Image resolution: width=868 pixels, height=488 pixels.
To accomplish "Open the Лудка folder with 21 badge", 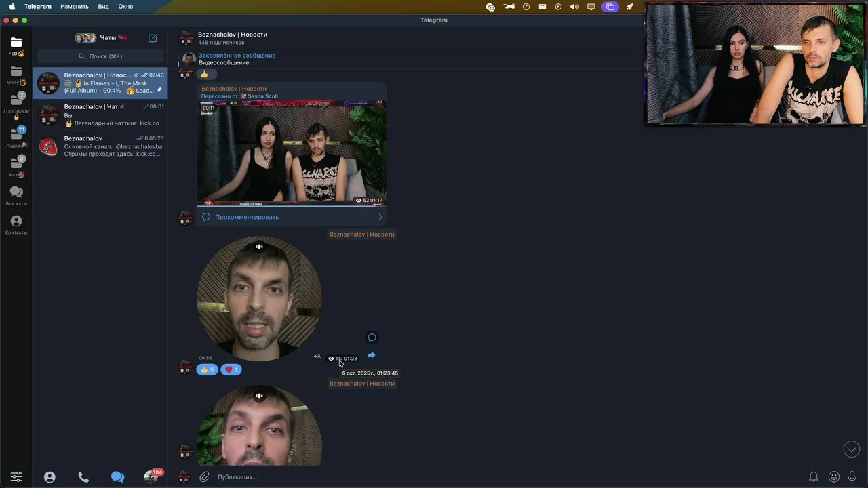I will [16, 136].
